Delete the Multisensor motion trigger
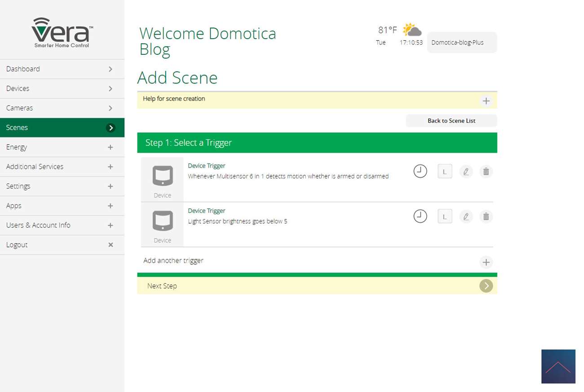The width and height of the screenshot is (584, 392). (486, 172)
